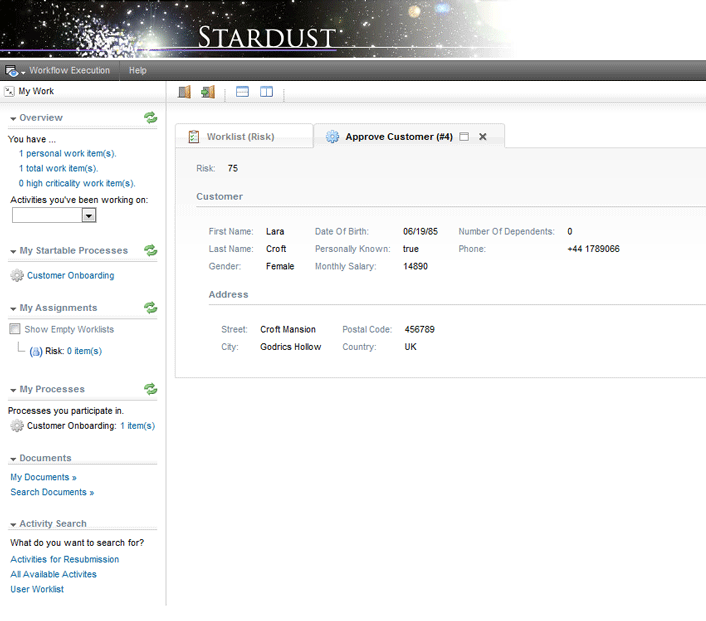The width and height of the screenshot is (706, 621).
Task: Click the Monthly Salary value 14890
Action: coord(415,266)
